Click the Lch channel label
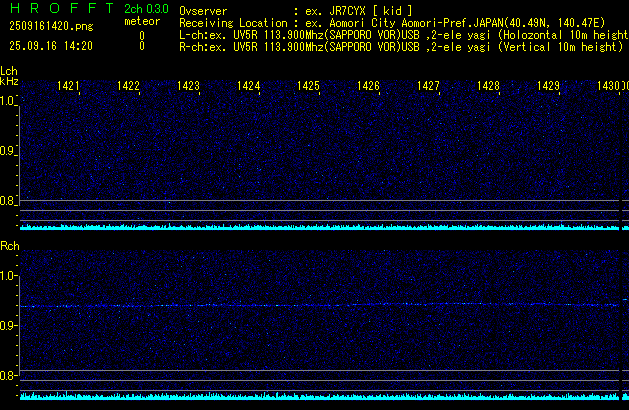 coord(9,71)
